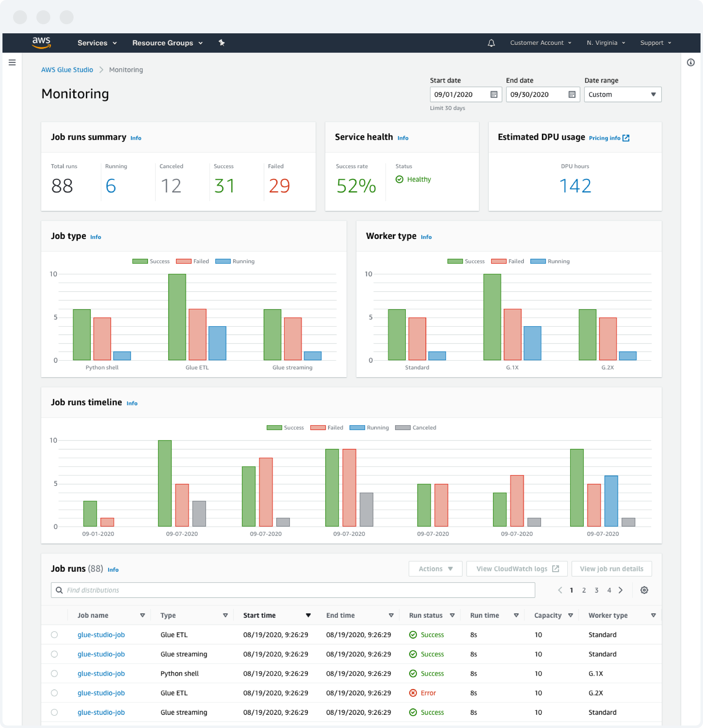Open glue-studio-job link in Python shell row
The height and width of the screenshot is (728, 703).
click(x=101, y=674)
